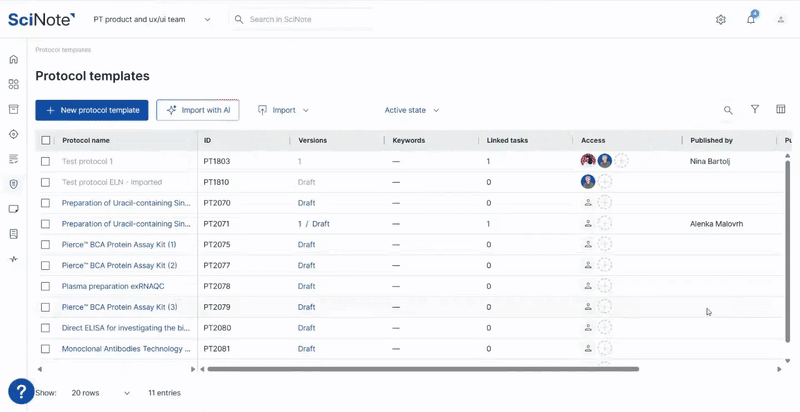Tick the Plasma preparation exRNAQC checkbox
Image resolution: width=800 pixels, height=412 pixels.
tap(46, 286)
